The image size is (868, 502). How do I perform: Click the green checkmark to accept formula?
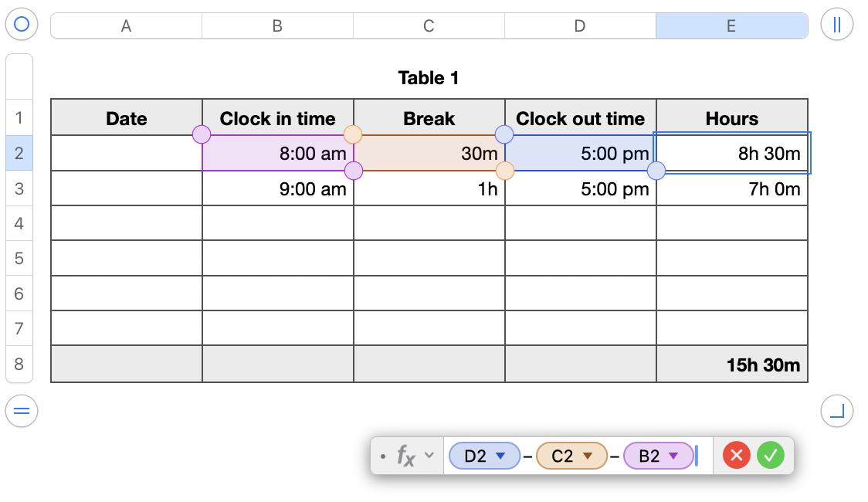[770, 456]
